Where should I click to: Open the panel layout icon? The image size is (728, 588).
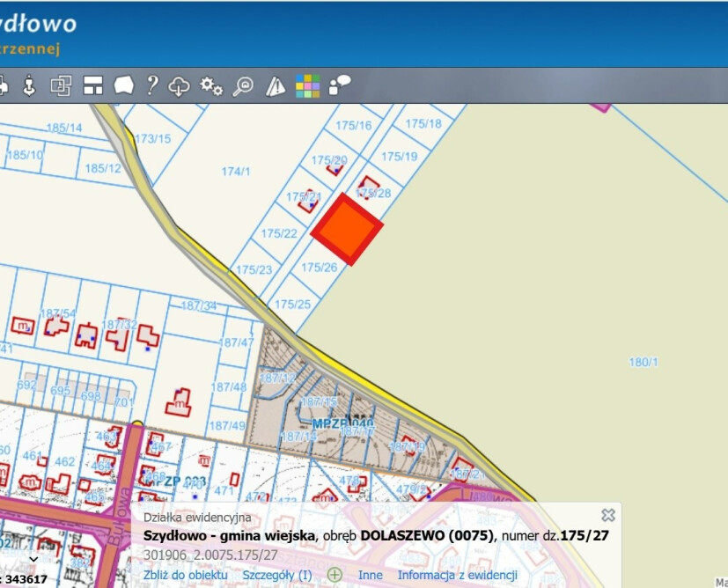click(x=93, y=85)
